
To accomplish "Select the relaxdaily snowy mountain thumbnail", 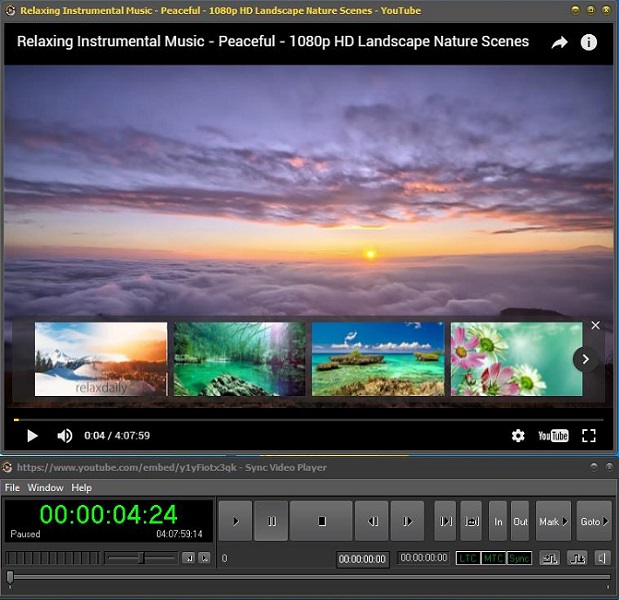I will [x=101, y=359].
